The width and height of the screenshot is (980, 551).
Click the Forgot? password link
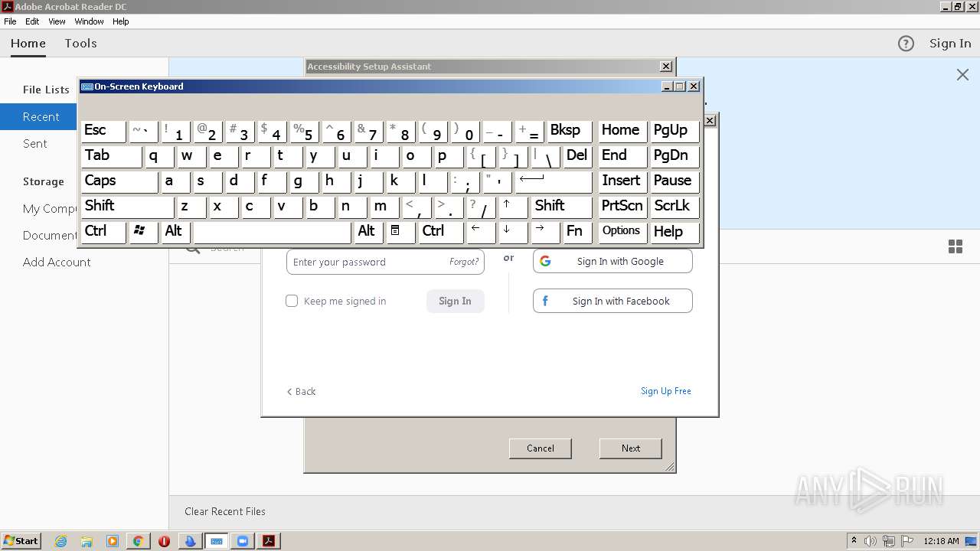tap(464, 262)
